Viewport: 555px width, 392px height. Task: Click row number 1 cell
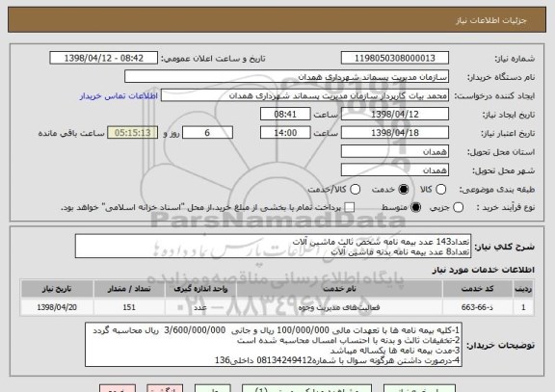(523, 307)
